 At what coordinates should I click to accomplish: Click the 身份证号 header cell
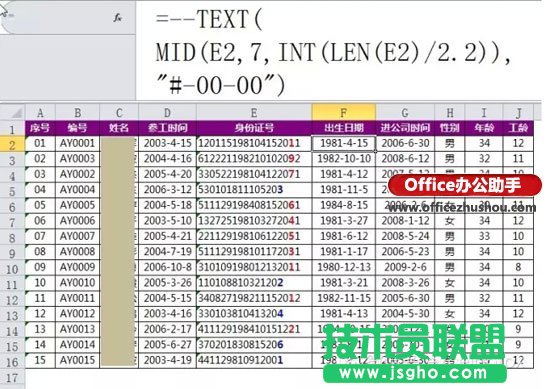254,128
